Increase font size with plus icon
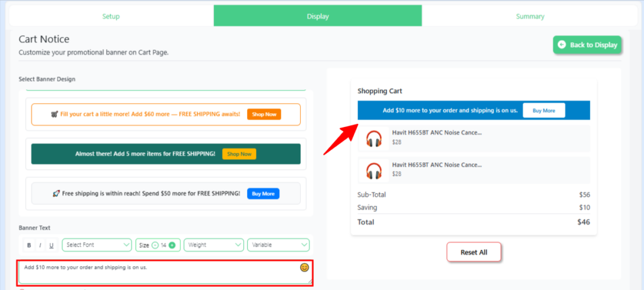The height and width of the screenshot is (290, 644). [172, 245]
